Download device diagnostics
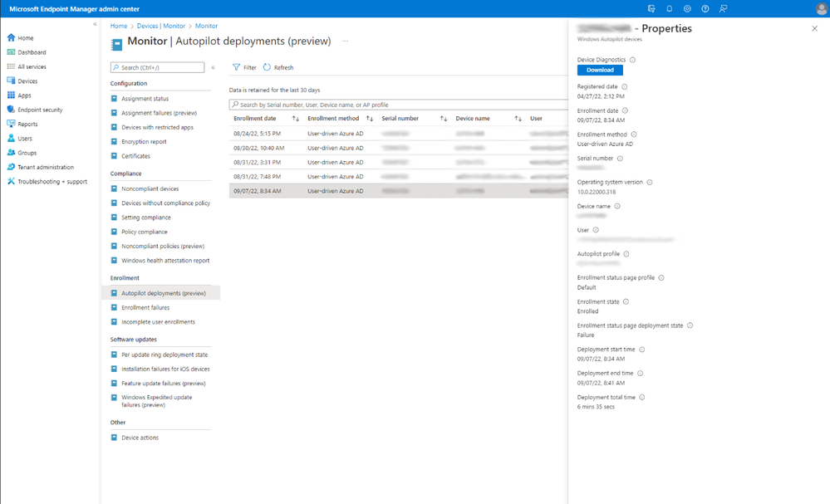830x504 pixels. point(600,70)
